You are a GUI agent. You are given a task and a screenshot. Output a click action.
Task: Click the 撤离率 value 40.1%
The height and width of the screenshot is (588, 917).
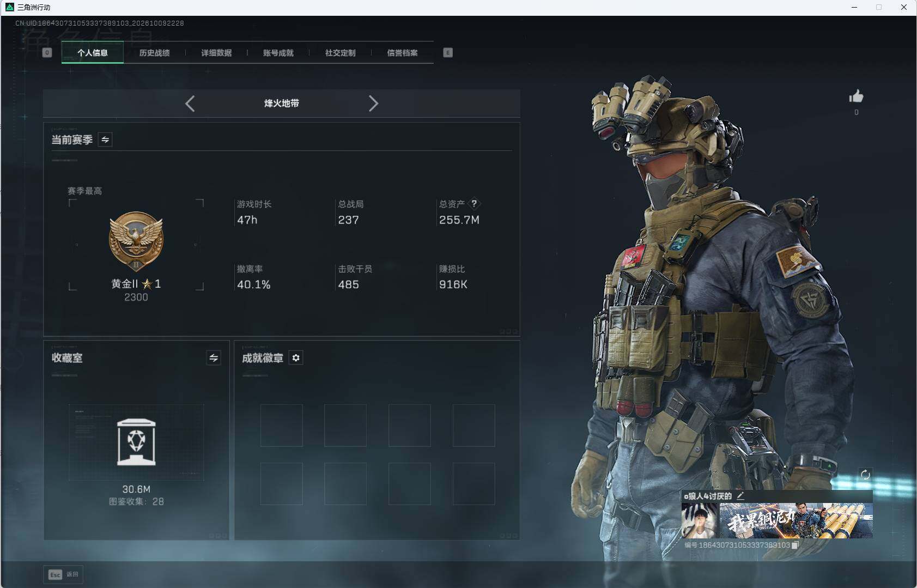coord(254,285)
